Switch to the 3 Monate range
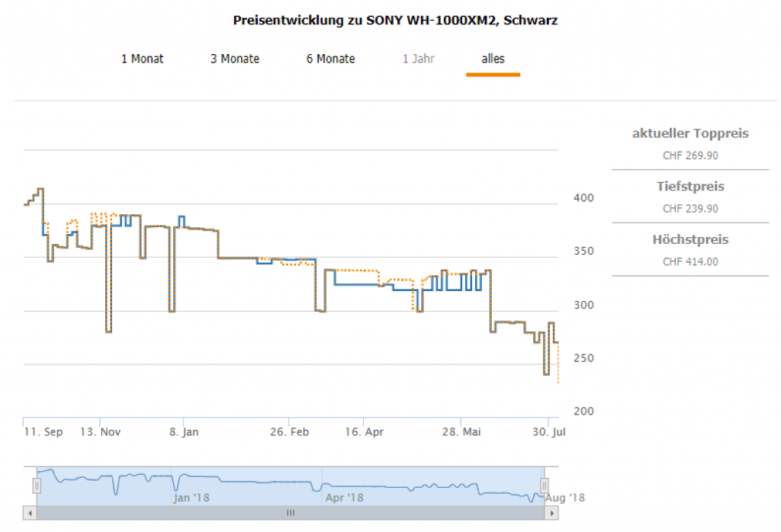 click(235, 59)
